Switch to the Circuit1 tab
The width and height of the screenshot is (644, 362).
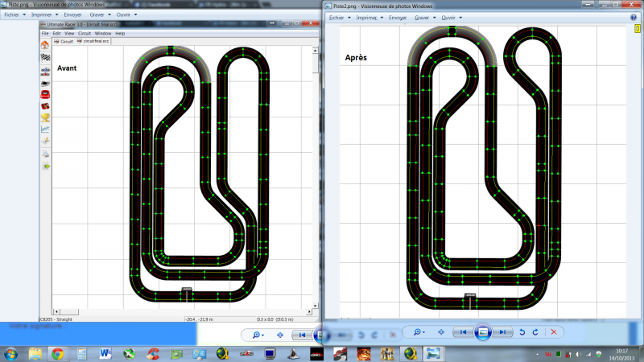pos(66,41)
